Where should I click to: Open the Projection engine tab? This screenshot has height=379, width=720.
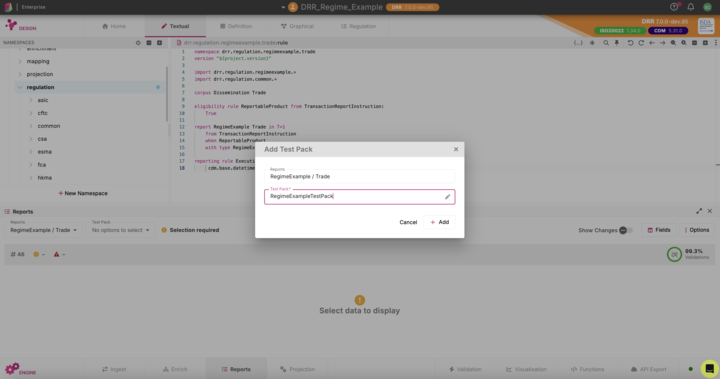[297, 369]
